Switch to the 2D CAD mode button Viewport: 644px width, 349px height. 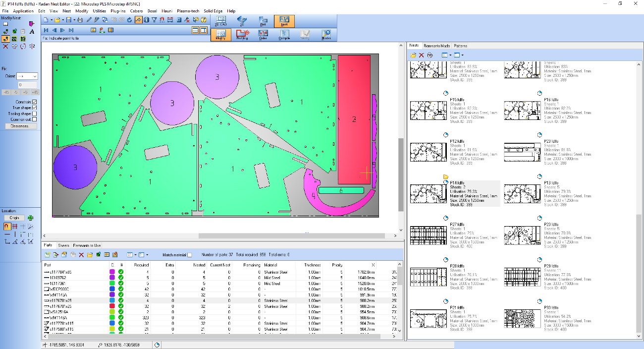click(220, 21)
